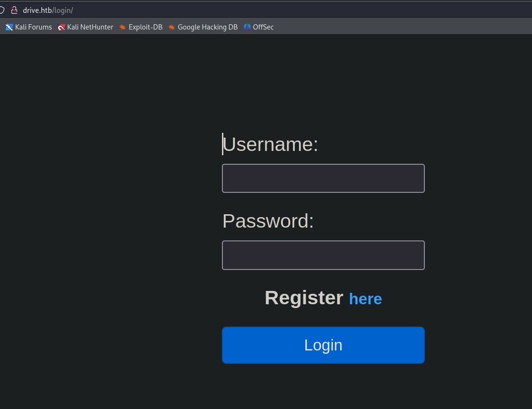This screenshot has height=409, width=532.
Task: Click the Kali NetHunter bookmark favicon
Action: 61,27
